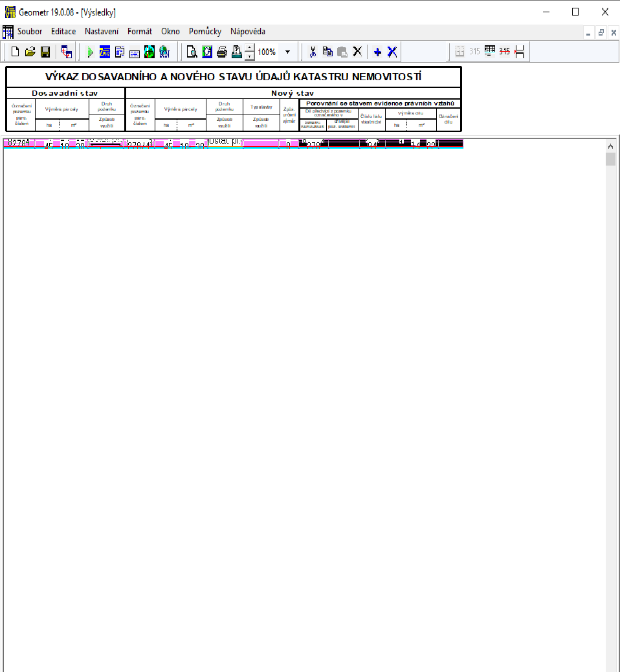Image resolution: width=620 pixels, height=672 pixels.
Task: Click the ZPMZ toolbar icon
Action: point(105,52)
